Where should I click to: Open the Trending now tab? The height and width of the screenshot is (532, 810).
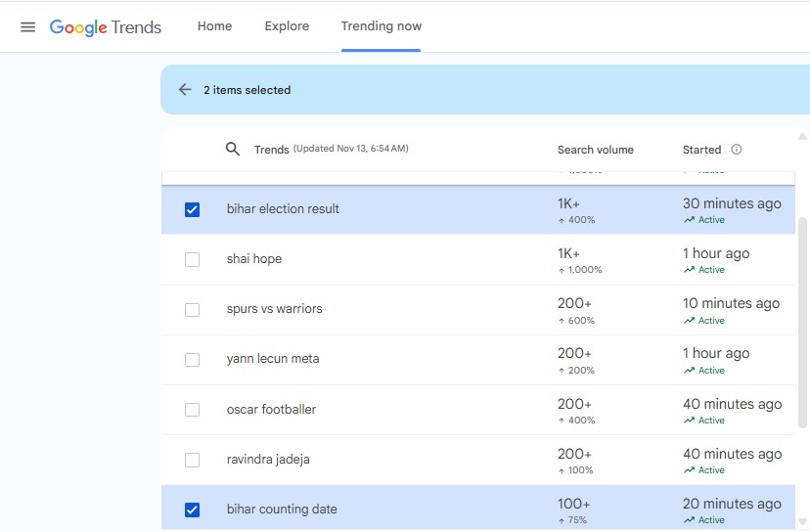tap(382, 26)
